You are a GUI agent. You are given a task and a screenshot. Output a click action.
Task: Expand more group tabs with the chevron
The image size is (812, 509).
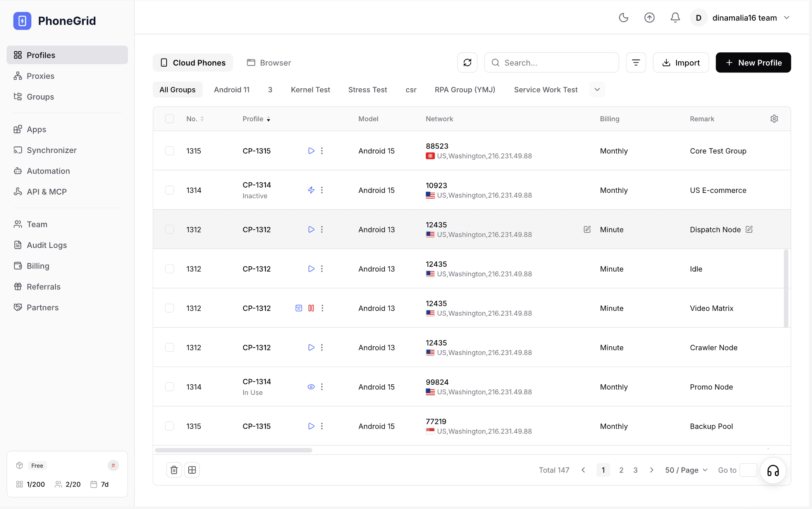(597, 89)
